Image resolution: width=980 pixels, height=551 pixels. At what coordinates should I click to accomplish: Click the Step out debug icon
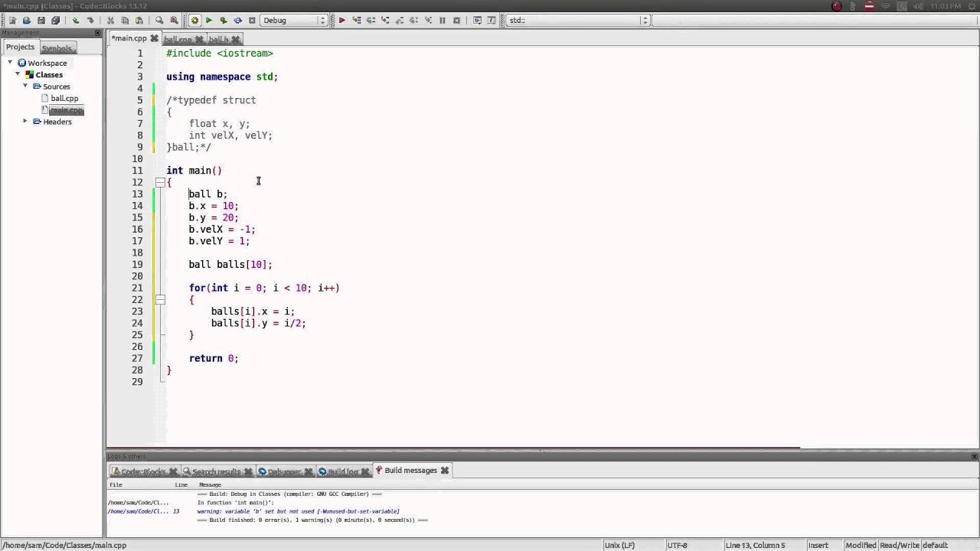click(399, 21)
